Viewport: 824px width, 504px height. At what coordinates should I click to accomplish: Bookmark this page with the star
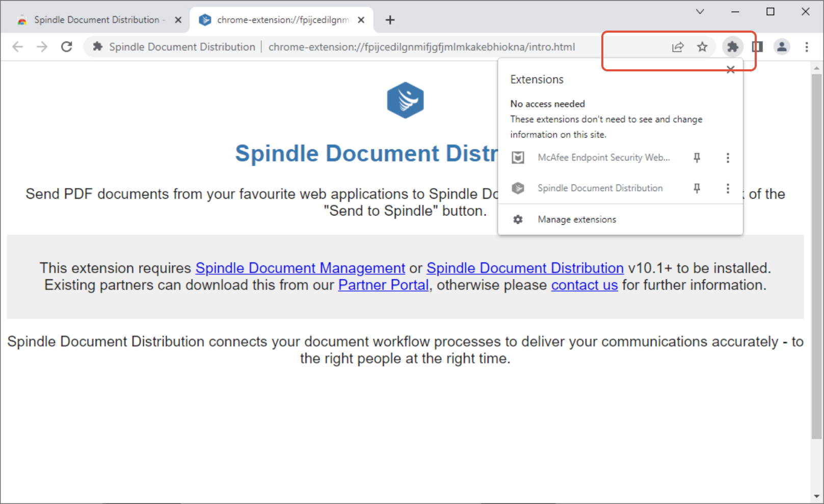tap(702, 47)
